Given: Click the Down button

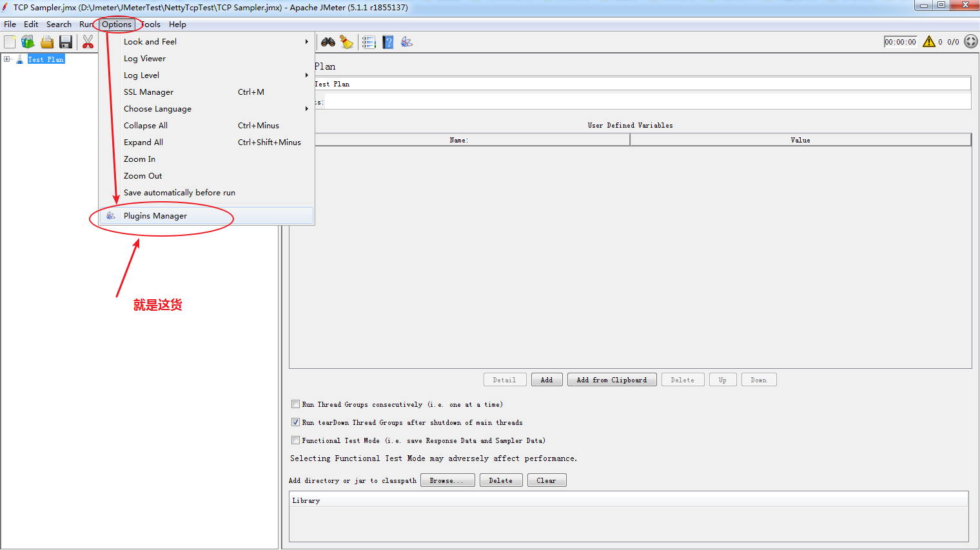Looking at the screenshot, I should coord(759,380).
